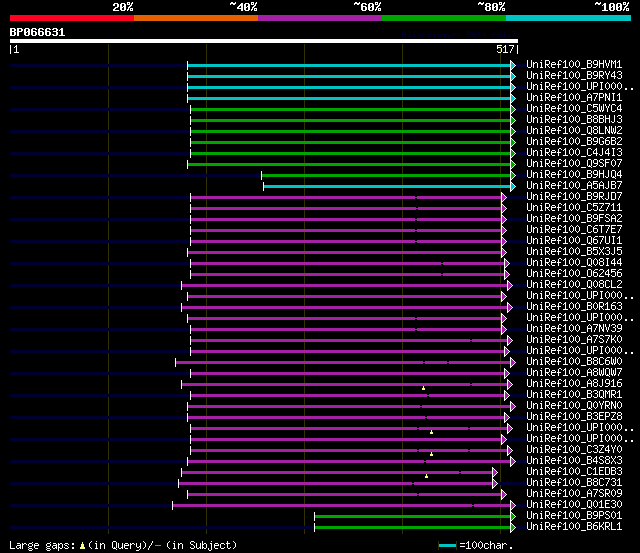This screenshot has width=640, height=553.
Task: Select the UniRef100_Q0YRN0 label
Action: tap(574, 406)
